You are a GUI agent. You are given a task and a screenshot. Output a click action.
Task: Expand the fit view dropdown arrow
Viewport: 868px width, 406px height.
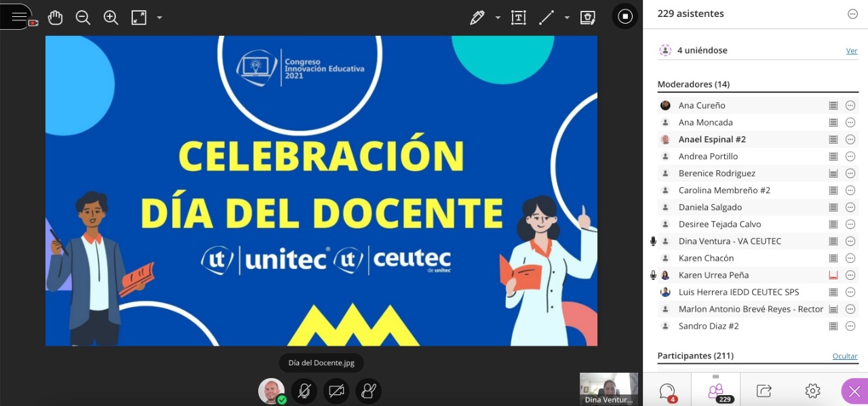coord(159,18)
